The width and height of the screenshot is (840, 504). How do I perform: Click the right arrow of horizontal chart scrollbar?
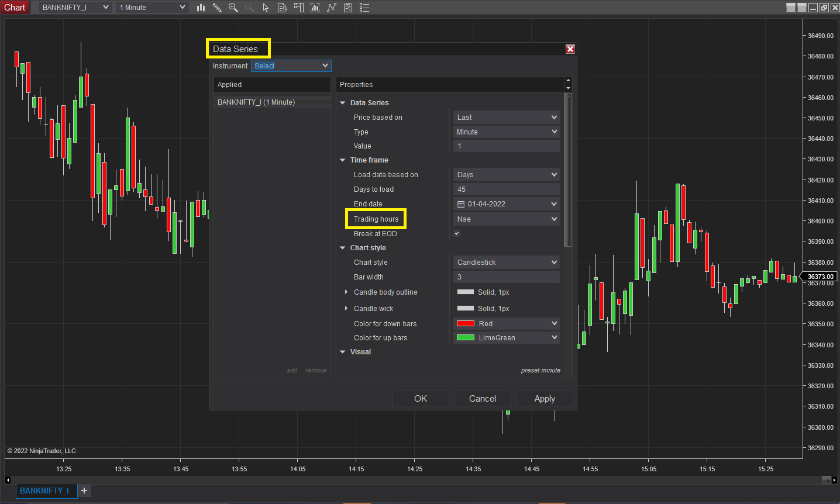(x=835, y=480)
